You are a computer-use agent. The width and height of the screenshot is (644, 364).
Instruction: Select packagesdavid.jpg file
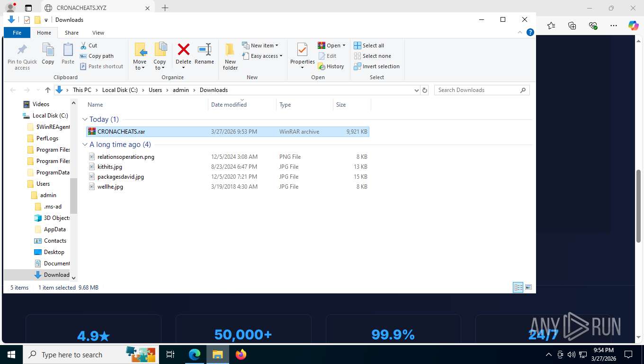point(227,177)
